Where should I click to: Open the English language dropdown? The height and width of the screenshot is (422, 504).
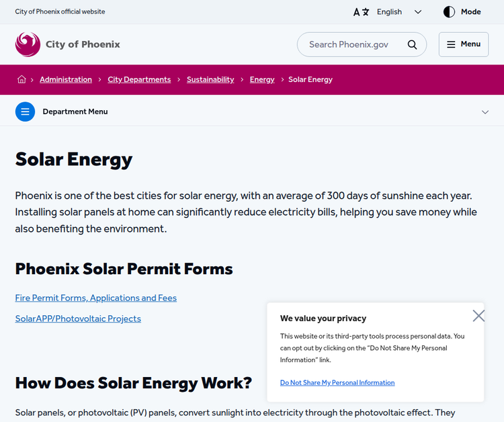point(399,11)
